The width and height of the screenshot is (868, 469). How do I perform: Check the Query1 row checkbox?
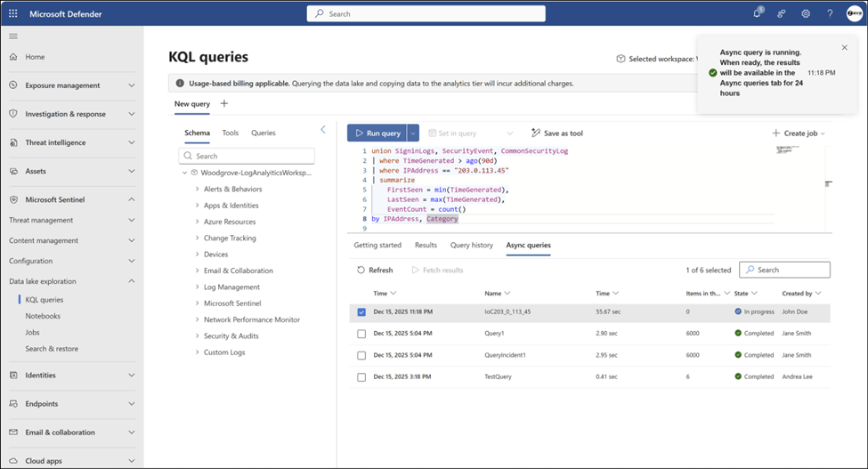[x=361, y=334]
